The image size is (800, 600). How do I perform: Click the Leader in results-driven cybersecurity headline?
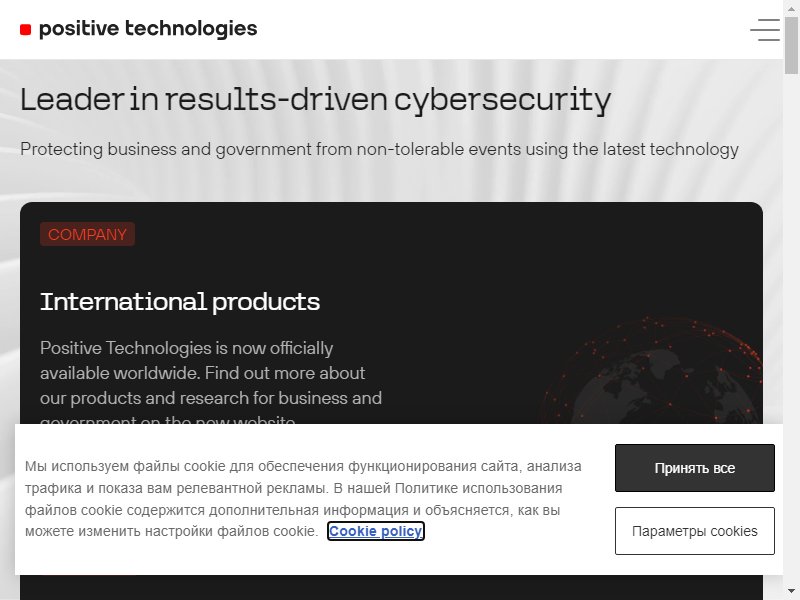point(315,99)
